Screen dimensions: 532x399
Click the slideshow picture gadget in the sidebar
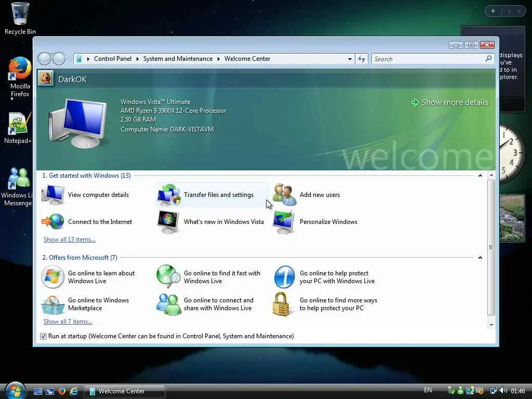tap(512, 218)
